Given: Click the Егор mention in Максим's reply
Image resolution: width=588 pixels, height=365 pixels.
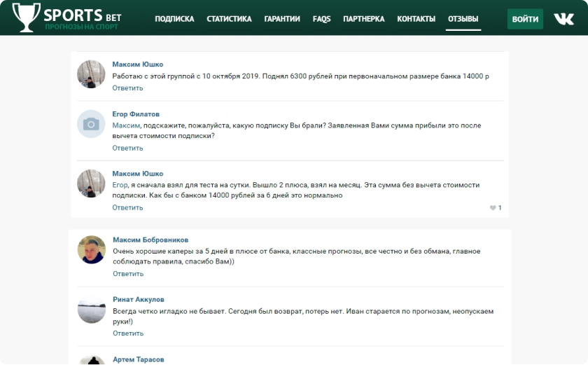Looking at the screenshot, I should 120,185.
